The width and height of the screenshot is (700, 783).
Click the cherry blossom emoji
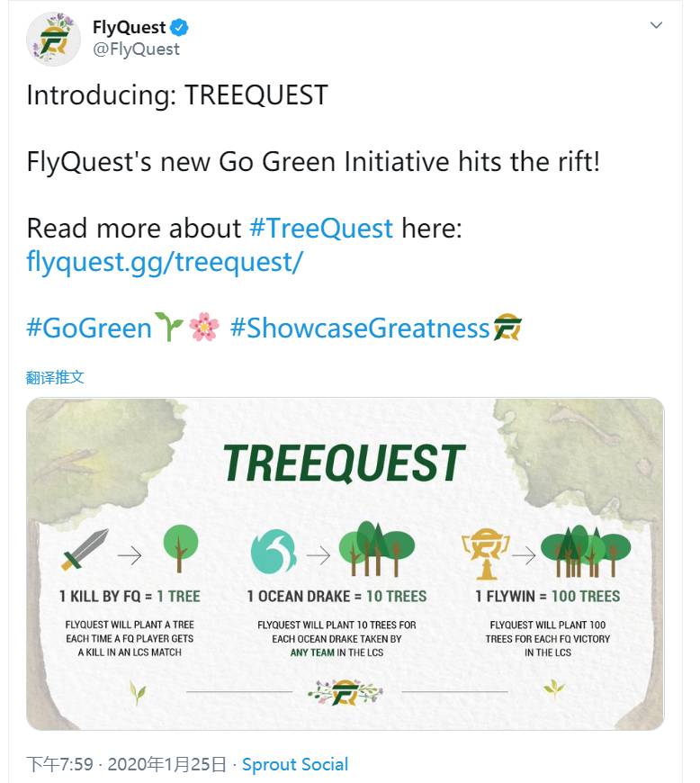pyautogui.click(x=204, y=328)
